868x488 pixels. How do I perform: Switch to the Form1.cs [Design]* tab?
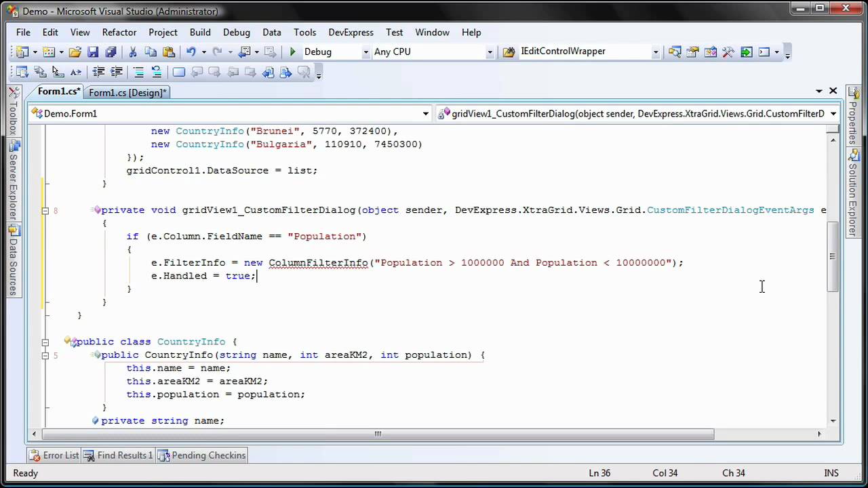pyautogui.click(x=127, y=93)
